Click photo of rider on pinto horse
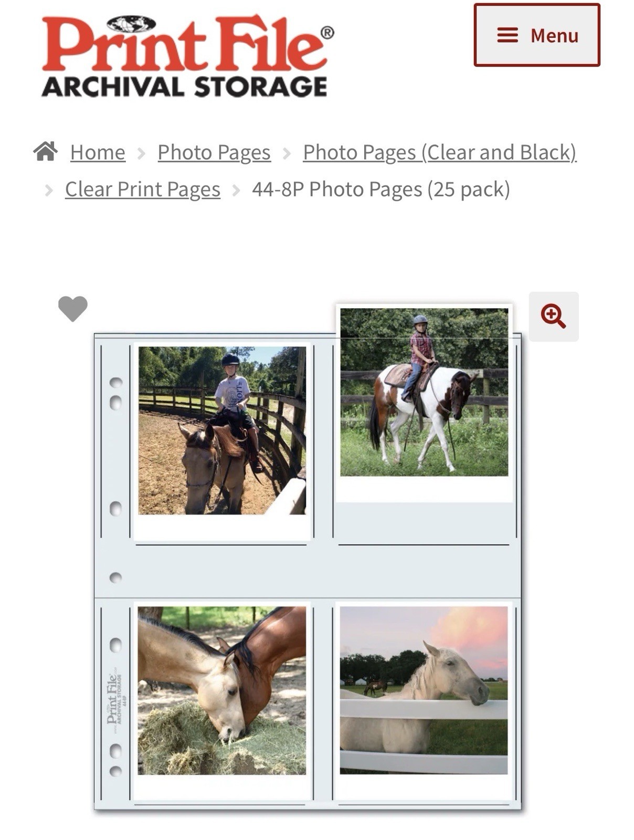The width and height of the screenshot is (634, 840). 424,392
